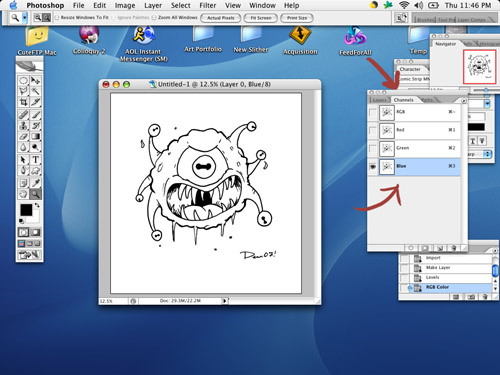Image resolution: width=500 pixels, height=375 pixels.
Task: Click the foreground color swatch
Action: click(26, 210)
